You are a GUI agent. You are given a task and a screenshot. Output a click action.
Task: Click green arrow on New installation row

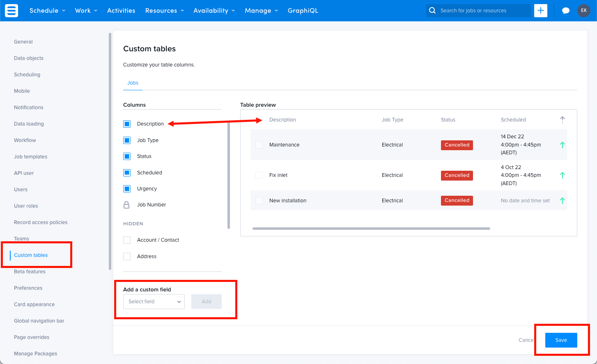pos(563,200)
